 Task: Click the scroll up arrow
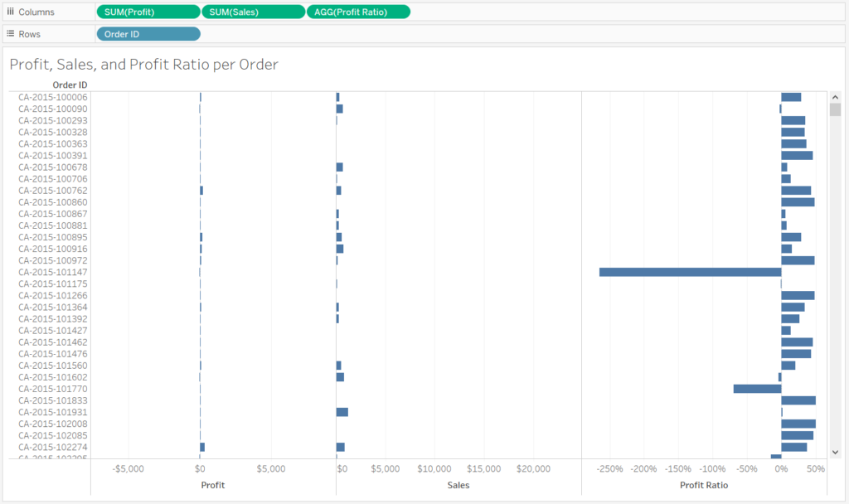click(835, 98)
